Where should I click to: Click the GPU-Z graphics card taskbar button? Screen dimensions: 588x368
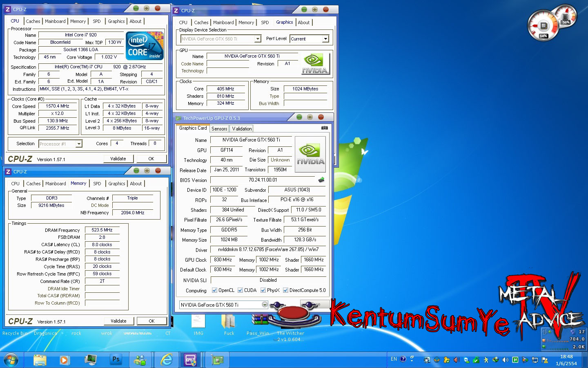coord(218,360)
